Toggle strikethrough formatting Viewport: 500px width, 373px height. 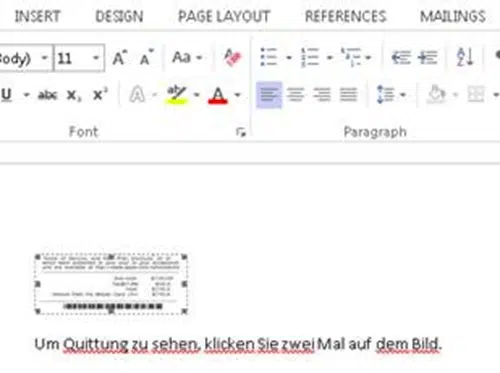(x=47, y=95)
